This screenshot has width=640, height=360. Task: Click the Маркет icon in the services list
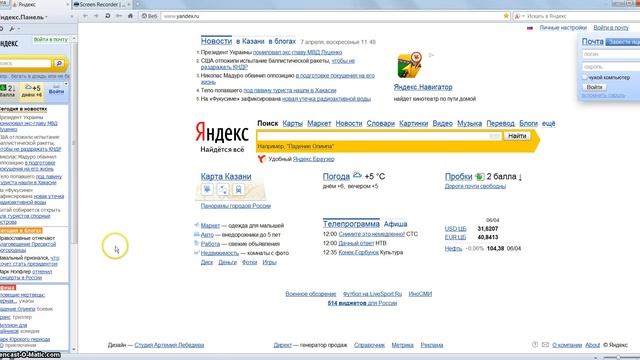196,225
